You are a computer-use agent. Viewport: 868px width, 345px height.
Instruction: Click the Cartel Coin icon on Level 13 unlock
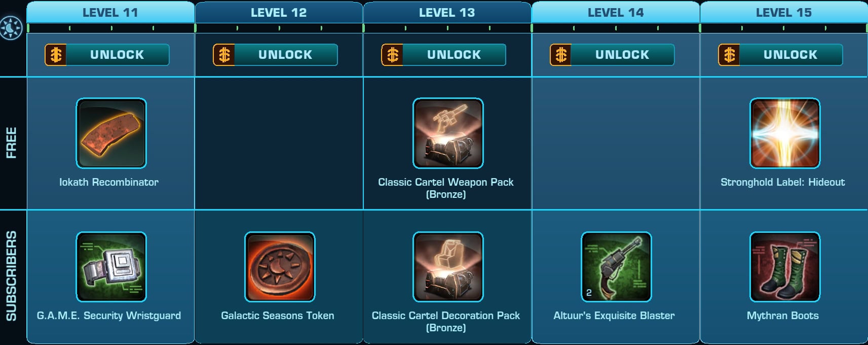(x=392, y=55)
